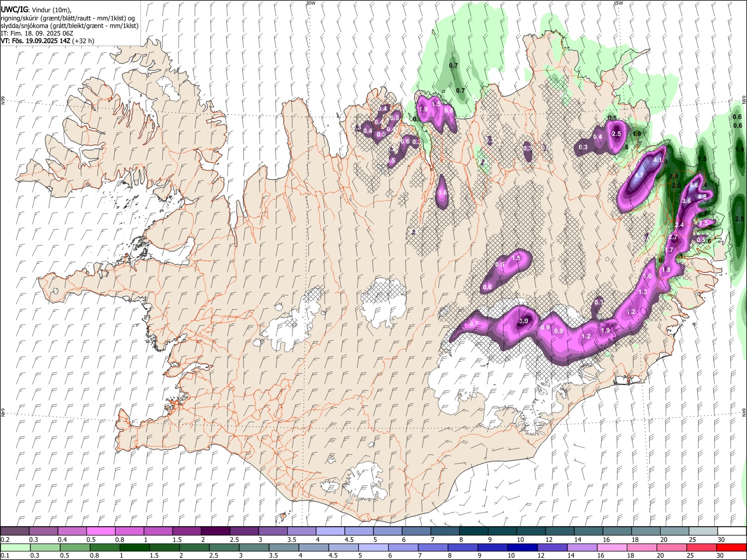The width and height of the screenshot is (747, 560).
Task: Pick the light violet rain swatch between 14 and 16
Action: point(582,547)
